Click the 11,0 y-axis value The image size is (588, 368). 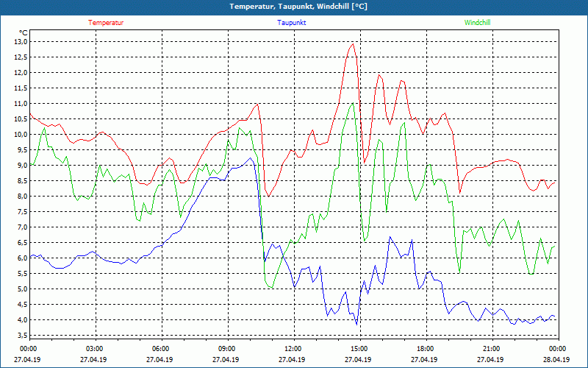21,103
